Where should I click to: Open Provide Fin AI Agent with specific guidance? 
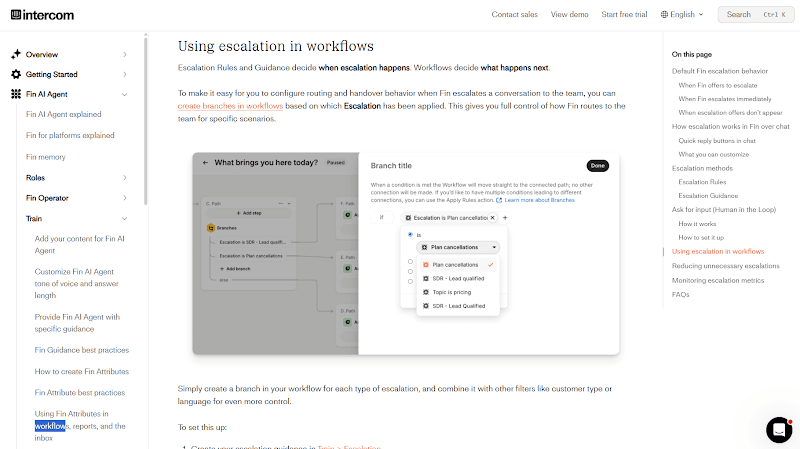tap(77, 323)
